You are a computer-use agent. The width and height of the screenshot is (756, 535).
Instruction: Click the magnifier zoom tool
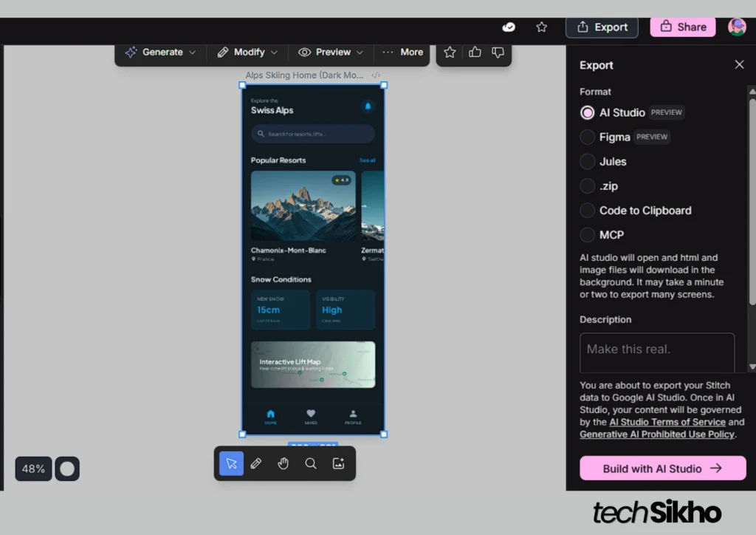(311, 463)
